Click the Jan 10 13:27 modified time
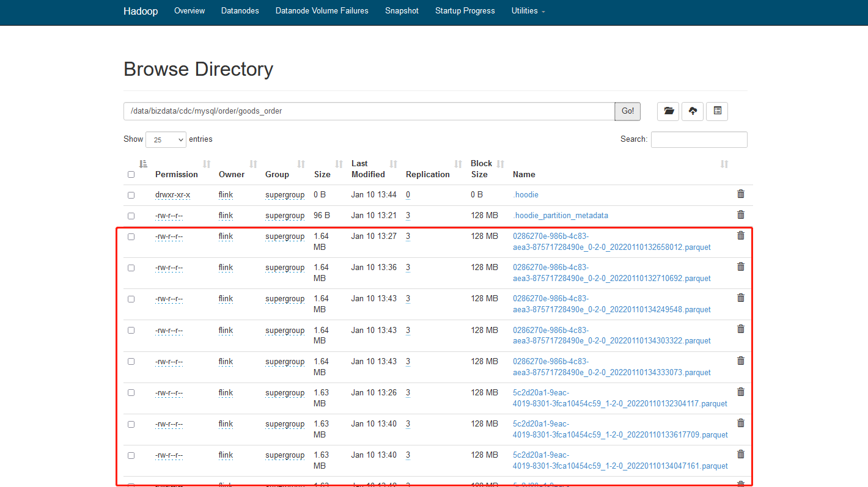The image size is (868, 487). [x=373, y=236]
